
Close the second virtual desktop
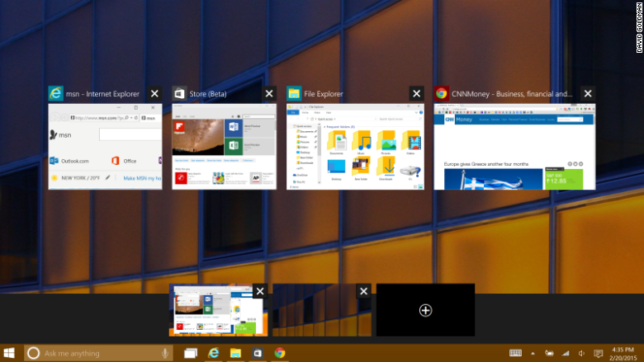pyautogui.click(x=363, y=291)
